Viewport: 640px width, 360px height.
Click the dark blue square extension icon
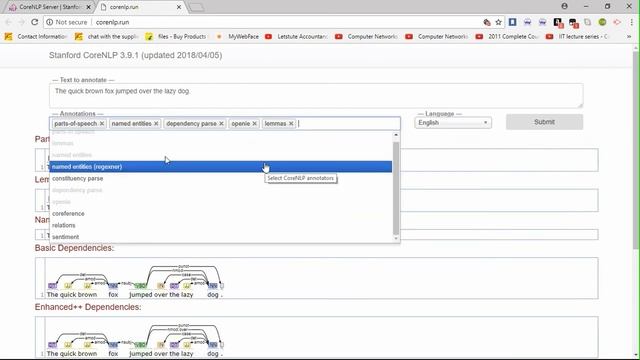point(512,22)
